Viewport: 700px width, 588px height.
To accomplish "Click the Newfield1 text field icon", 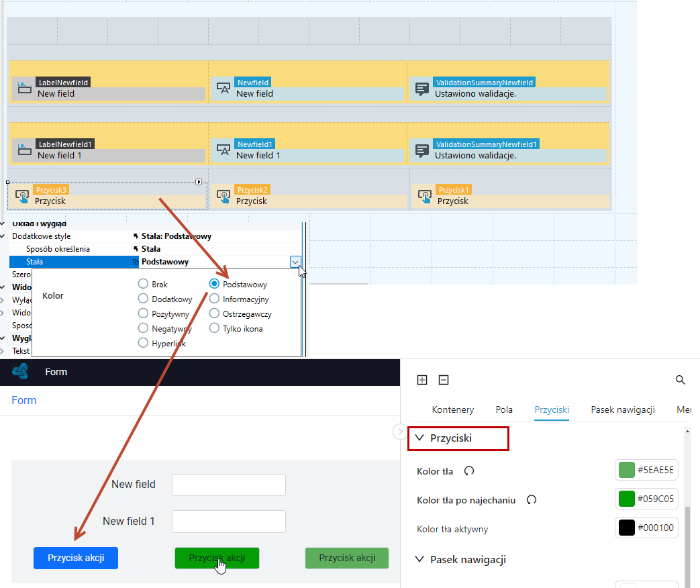I will coord(223,149).
